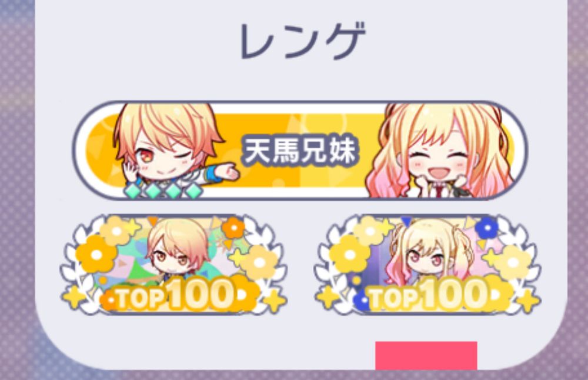This screenshot has width=588, height=380.
Task: Click the top blue flower on right badge
Action: point(486,227)
